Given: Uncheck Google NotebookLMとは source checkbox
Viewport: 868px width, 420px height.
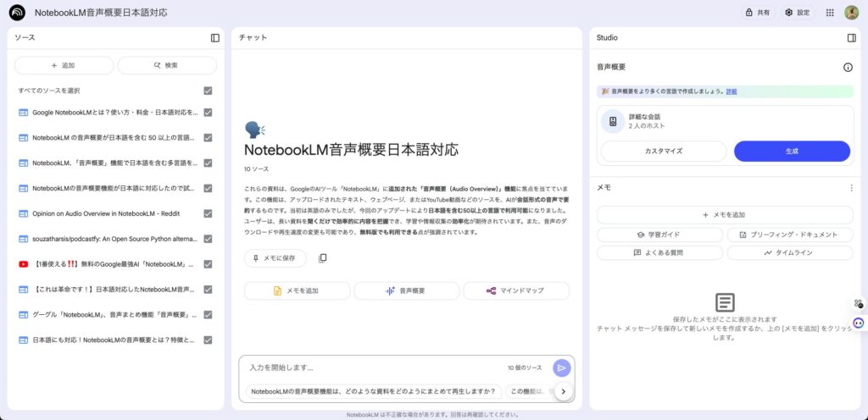Looking at the screenshot, I should coord(208,112).
